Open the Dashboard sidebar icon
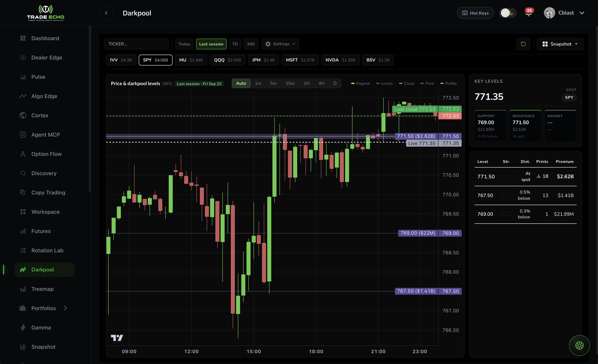The height and width of the screenshot is (364, 598). click(23, 38)
